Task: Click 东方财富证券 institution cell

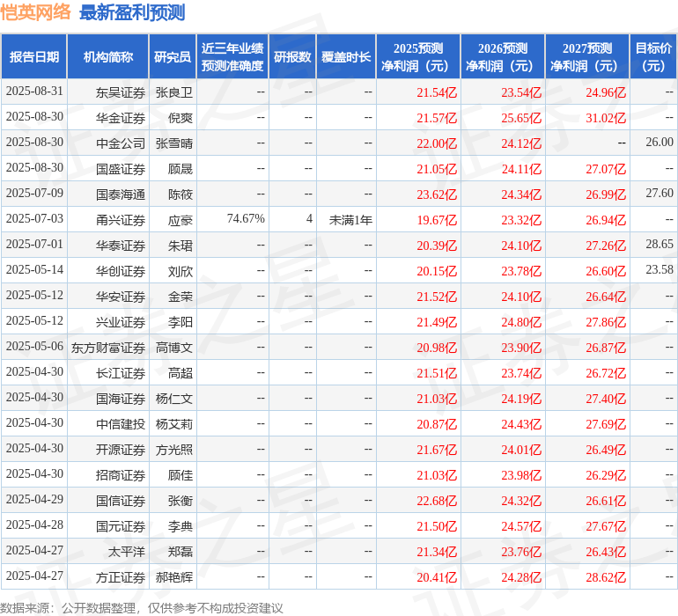Action: pos(108,348)
